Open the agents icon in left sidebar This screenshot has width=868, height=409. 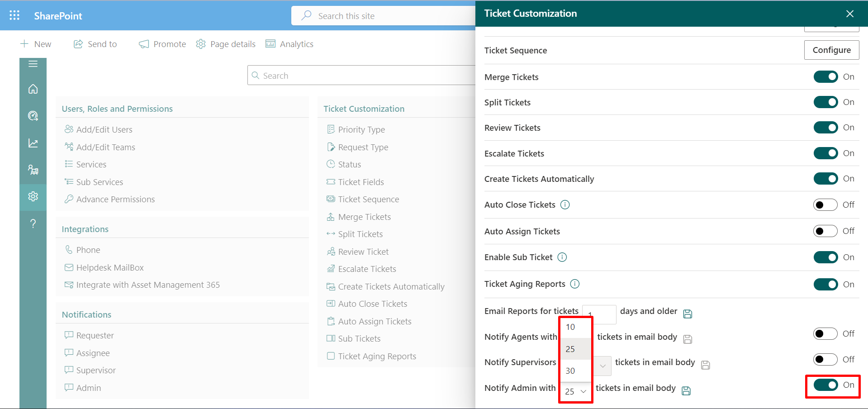tap(33, 170)
